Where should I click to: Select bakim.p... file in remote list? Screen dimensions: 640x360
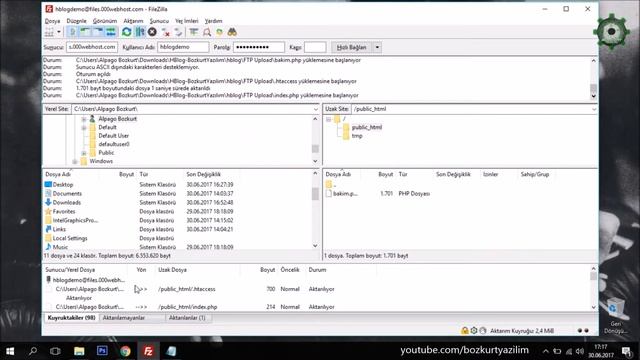(x=345, y=193)
